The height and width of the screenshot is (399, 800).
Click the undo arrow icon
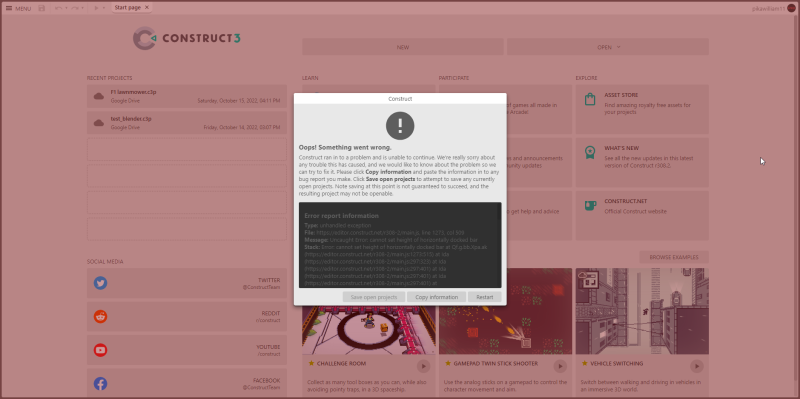(x=58, y=8)
